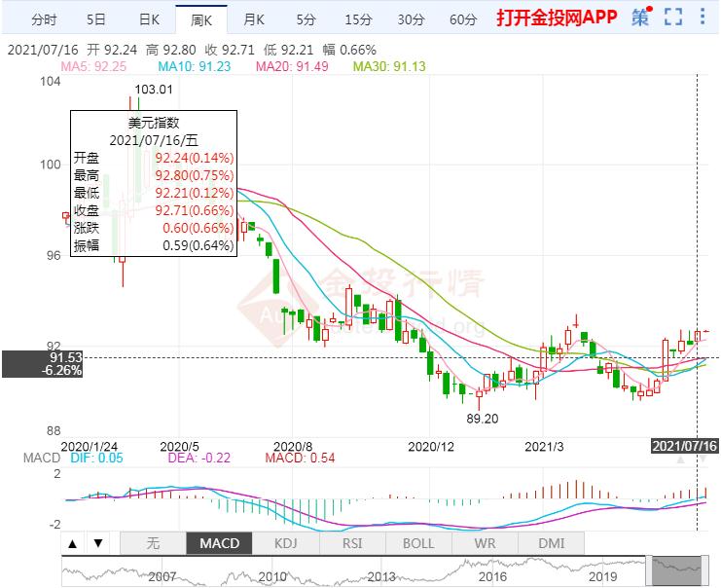Select the 日K daily candlestick tab
The height and width of the screenshot is (588, 721).
coord(149,18)
